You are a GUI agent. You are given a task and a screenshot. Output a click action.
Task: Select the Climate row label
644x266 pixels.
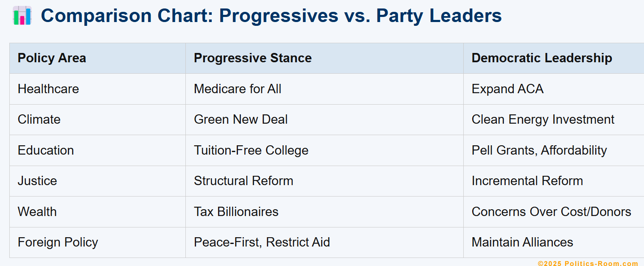click(x=39, y=119)
